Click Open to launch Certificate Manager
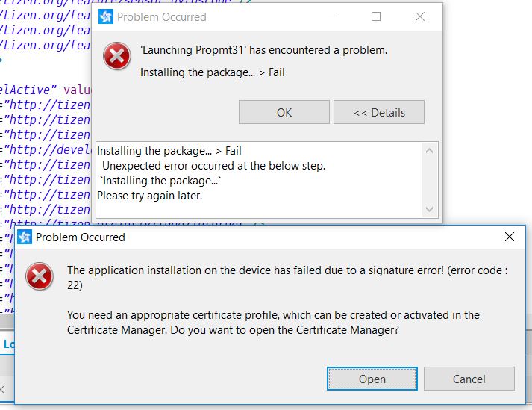532x410 pixels. [x=372, y=379]
